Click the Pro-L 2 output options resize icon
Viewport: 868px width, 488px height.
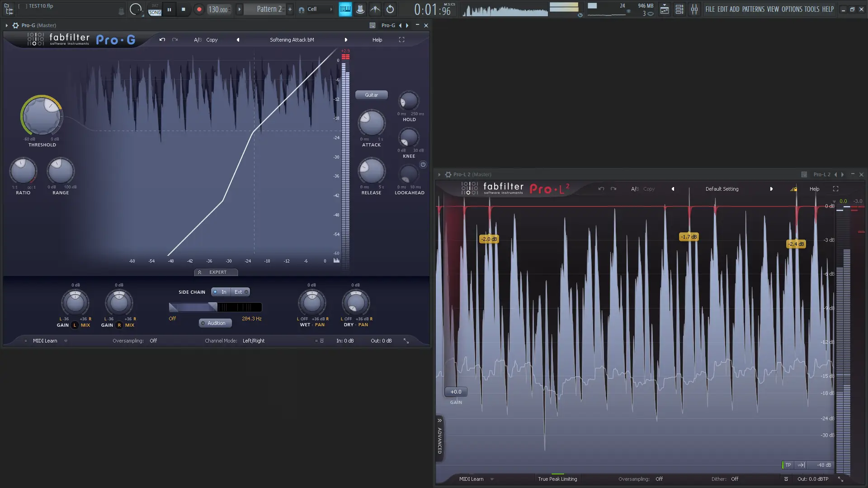(x=840, y=479)
